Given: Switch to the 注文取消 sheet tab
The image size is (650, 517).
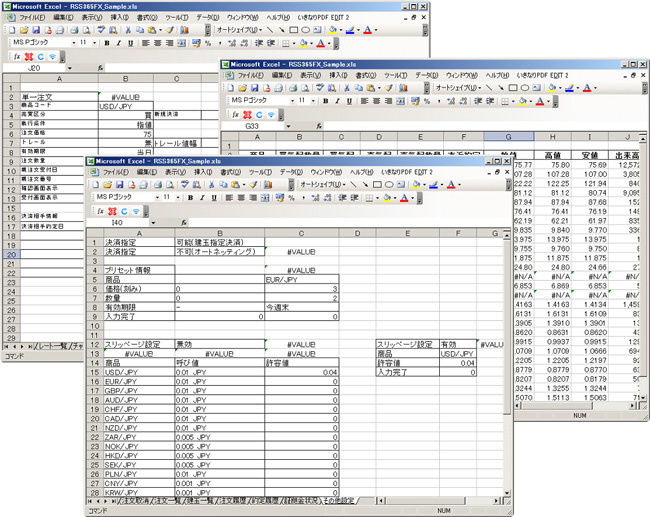Looking at the screenshot, I should (x=136, y=501).
